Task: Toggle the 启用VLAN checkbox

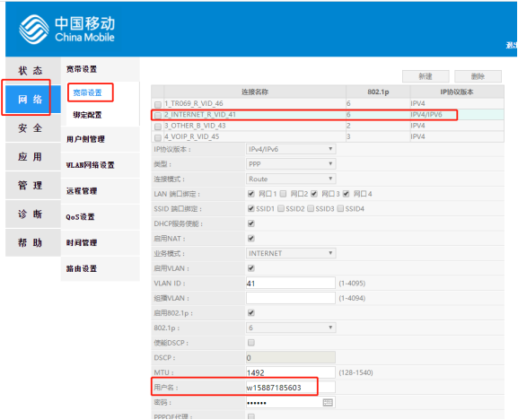Action: [251, 268]
